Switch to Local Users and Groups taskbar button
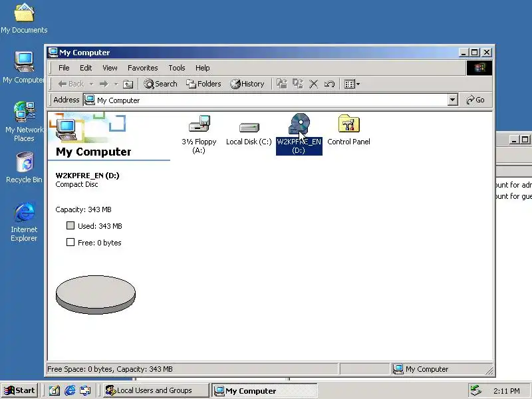 pyautogui.click(x=156, y=390)
